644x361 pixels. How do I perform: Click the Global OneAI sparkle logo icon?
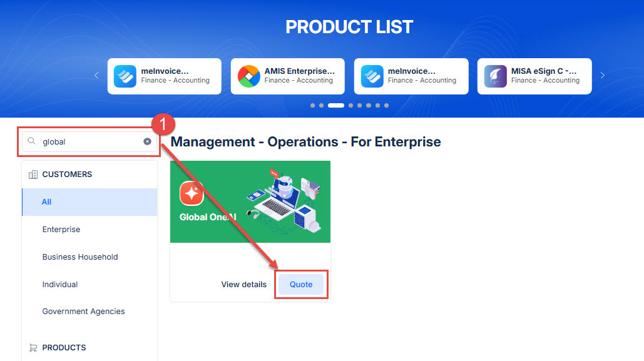coord(192,193)
